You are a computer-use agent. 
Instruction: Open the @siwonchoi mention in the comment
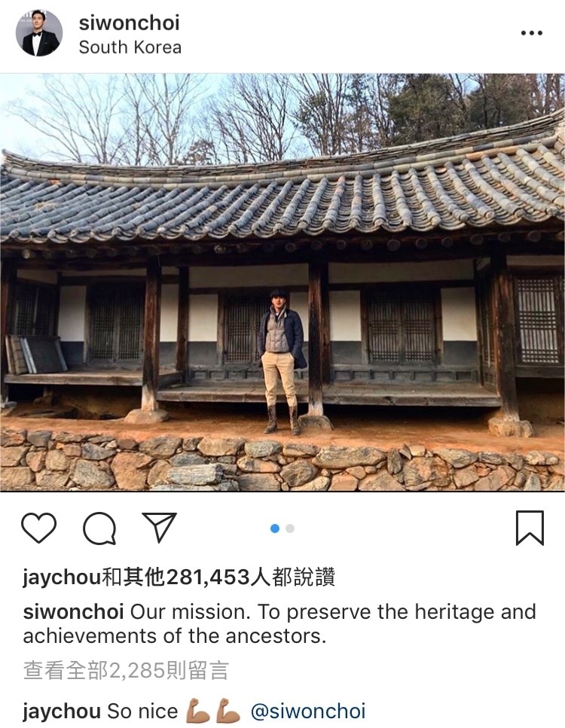coord(308,711)
